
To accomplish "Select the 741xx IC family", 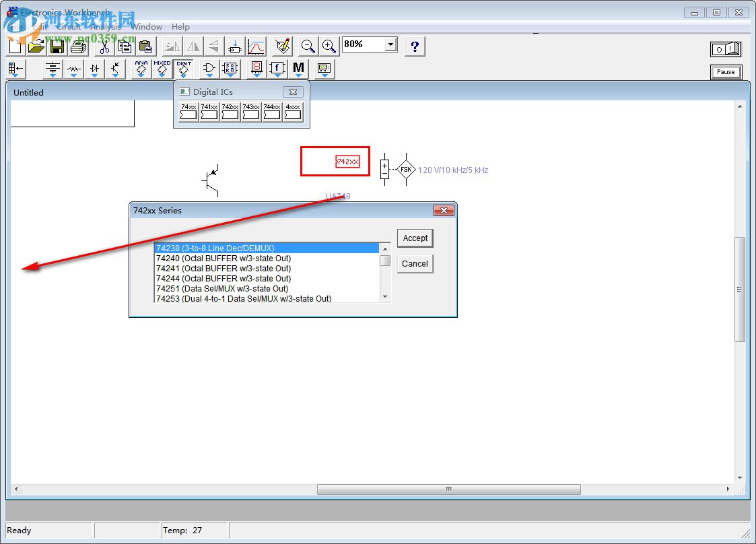I will pos(209,112).
